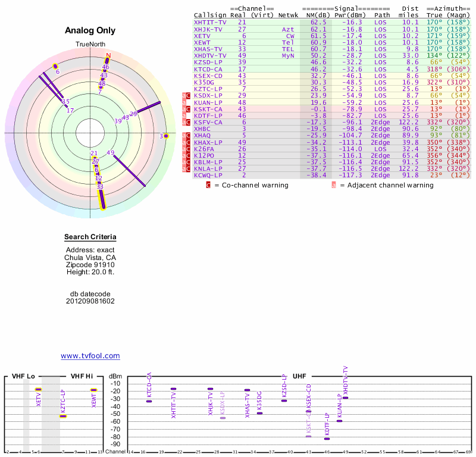Click the KDTF-LP marker in spectrum chart
The width and height of the screenshot is (476, 457).
coord(327,439)
